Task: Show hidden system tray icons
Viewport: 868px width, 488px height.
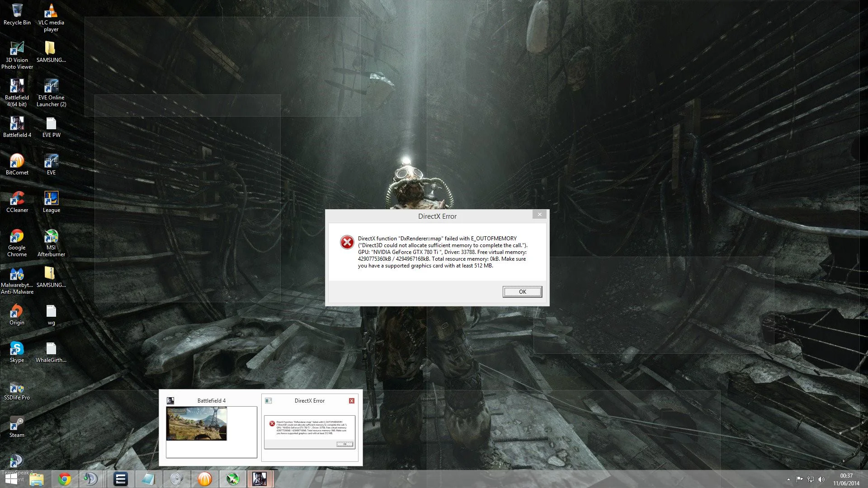Action: (x=788, y=479)
